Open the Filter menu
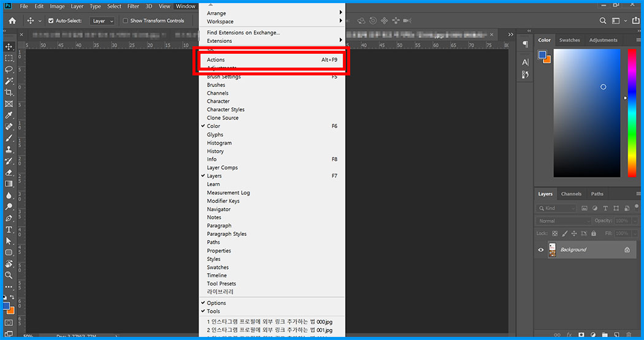 pos(133,6)
